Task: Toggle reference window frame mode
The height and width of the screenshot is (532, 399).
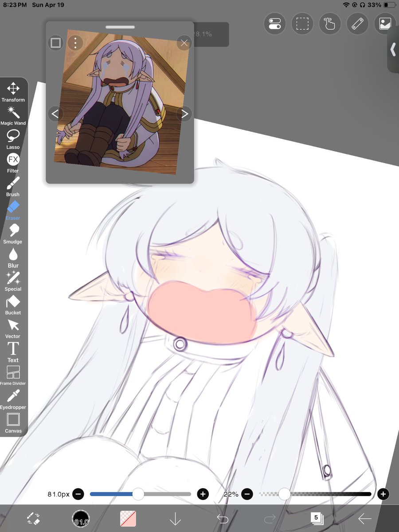Action: click(55, 43)
